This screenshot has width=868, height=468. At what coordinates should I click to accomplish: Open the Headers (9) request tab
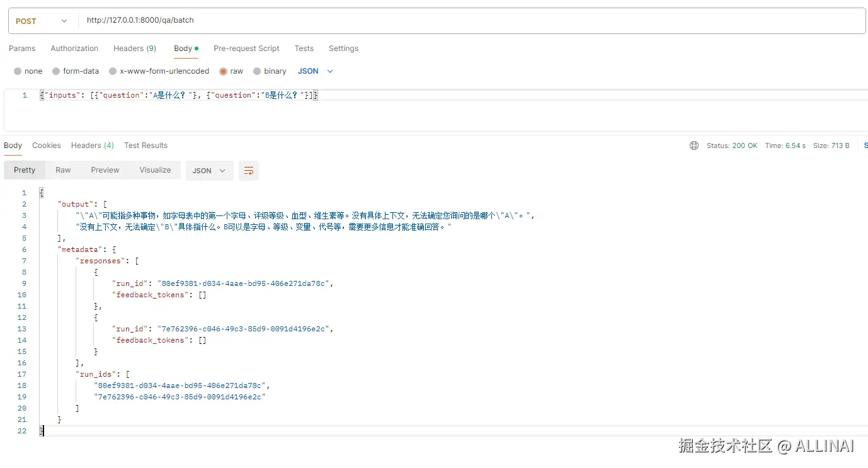tap(135, 49)
